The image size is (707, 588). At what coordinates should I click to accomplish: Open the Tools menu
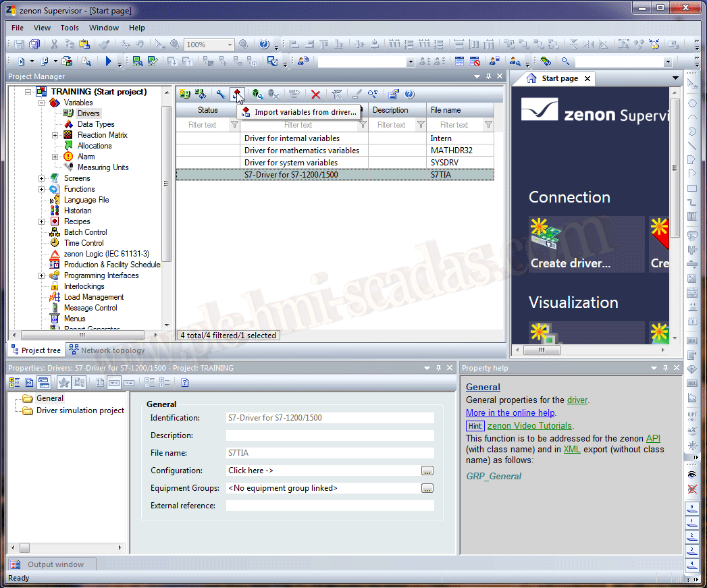click(70, 28)
